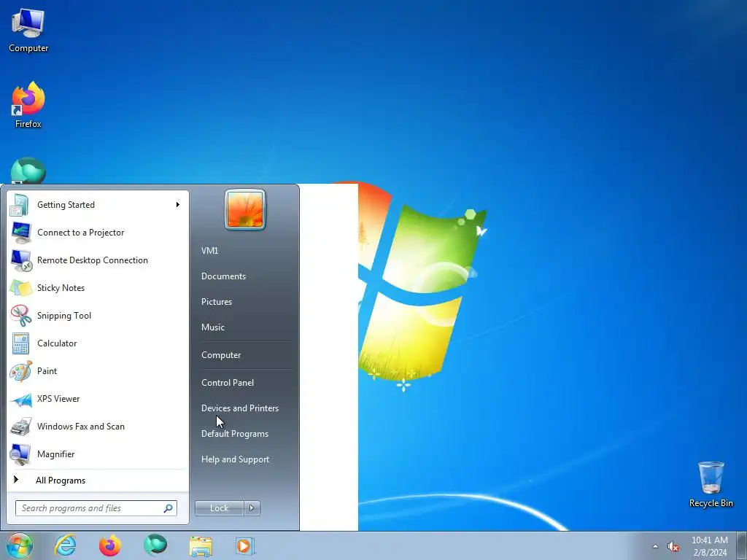Click the Sticky Notes label text

click(x=61, y=288)
